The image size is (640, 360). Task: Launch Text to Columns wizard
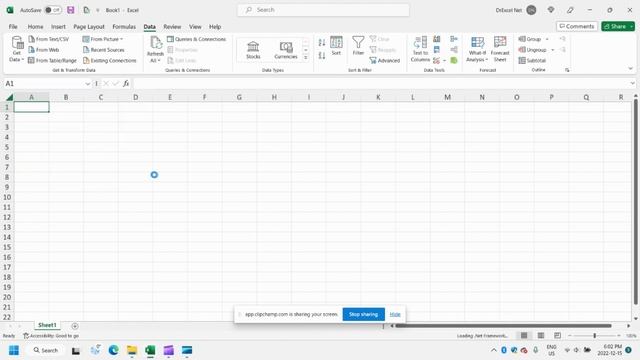tap(420, 49)
